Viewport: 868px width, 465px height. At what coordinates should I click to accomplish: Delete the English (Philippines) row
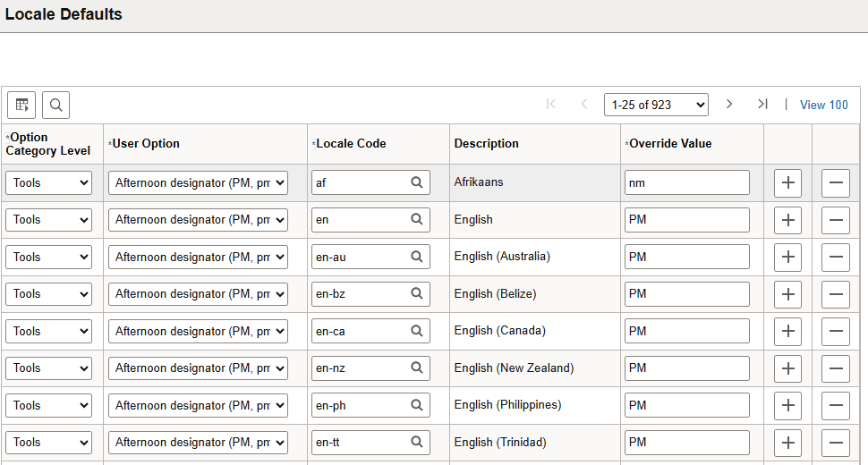pos(836,405)
